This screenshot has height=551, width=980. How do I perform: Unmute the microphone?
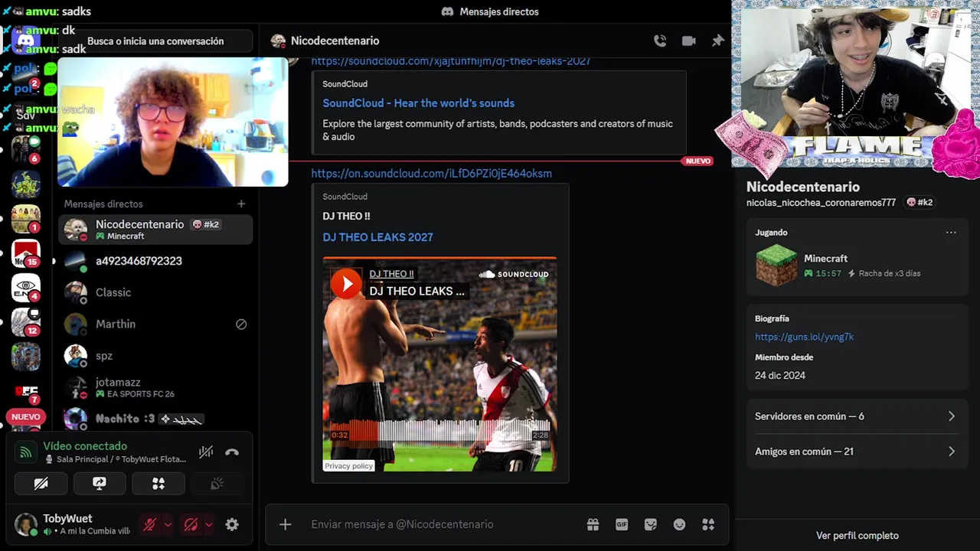coord(150,524)
